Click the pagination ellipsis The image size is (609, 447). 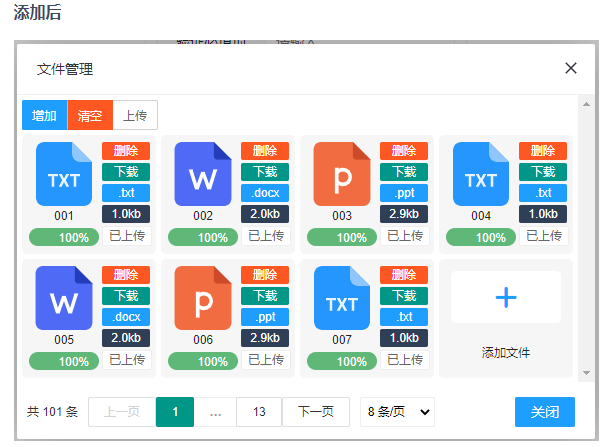(x=215, y=412)
